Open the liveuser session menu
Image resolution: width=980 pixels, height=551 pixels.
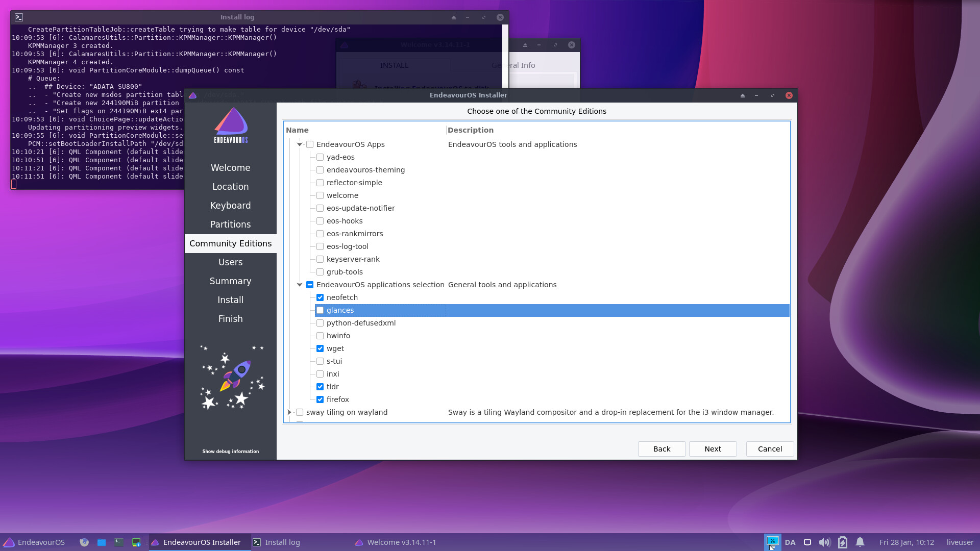pos(960,542)
